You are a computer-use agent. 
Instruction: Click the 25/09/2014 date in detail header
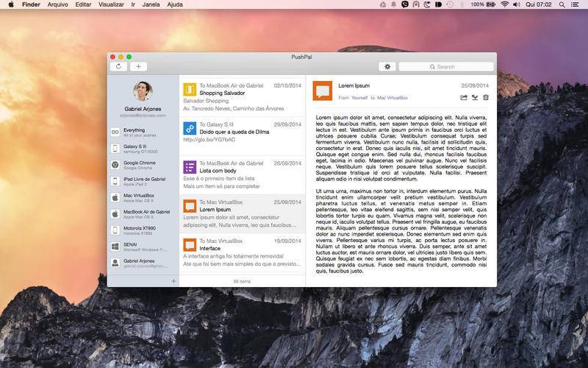pyautogui.click(x=475, y=85)
